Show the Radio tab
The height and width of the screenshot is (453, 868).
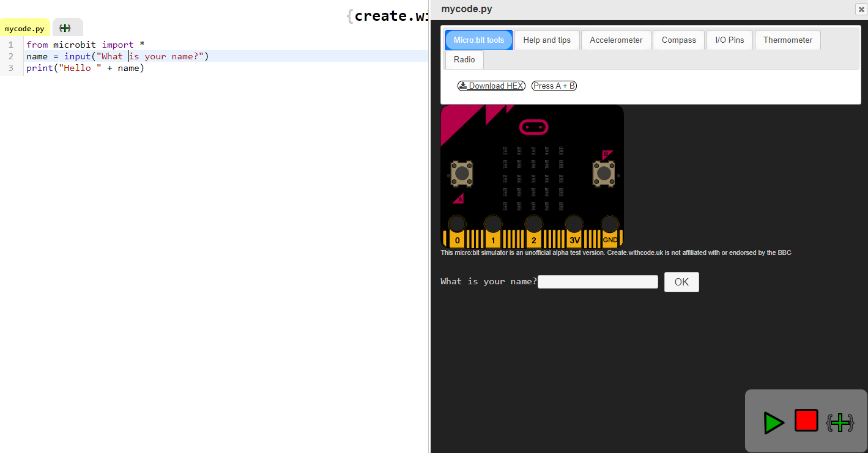(x=464, y=60)
